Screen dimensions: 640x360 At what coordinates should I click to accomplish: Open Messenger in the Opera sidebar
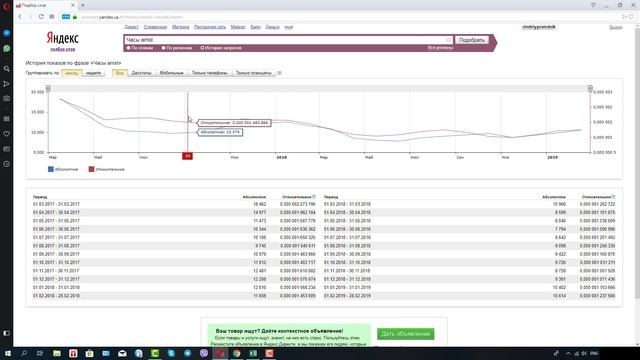tap(7, 33)
